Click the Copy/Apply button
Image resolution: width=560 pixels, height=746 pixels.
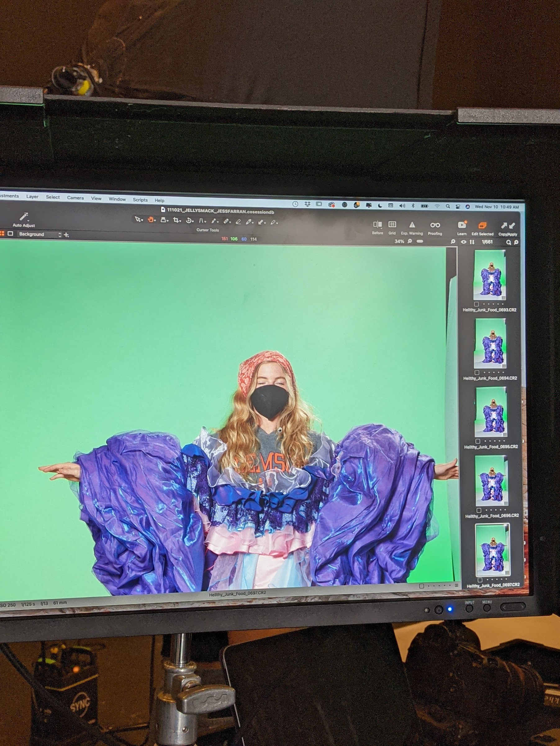508,226
